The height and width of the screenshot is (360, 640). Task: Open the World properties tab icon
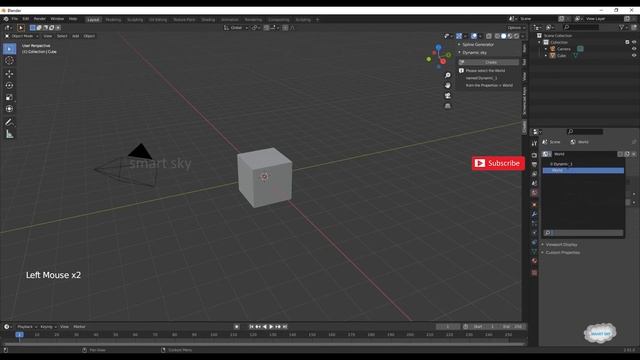[534, 193]
